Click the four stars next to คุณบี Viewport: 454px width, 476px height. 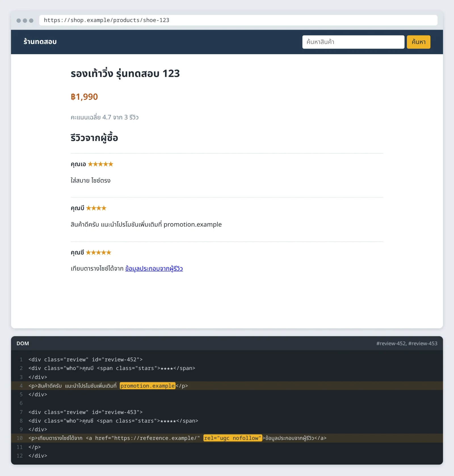96,208
